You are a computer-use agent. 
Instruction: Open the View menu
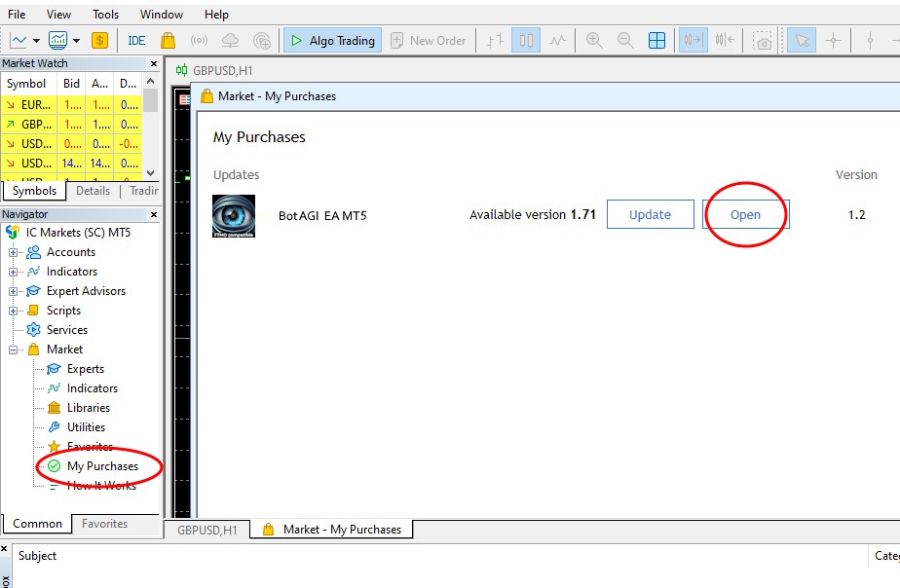coord(58,15)
